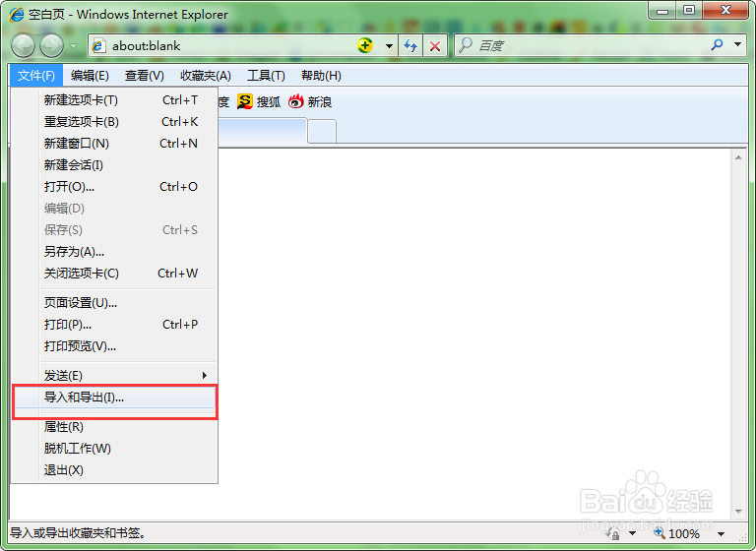756x551 pixels.
Task: Choose 新建会话(I) menu entry
Action: coord(114,165)
